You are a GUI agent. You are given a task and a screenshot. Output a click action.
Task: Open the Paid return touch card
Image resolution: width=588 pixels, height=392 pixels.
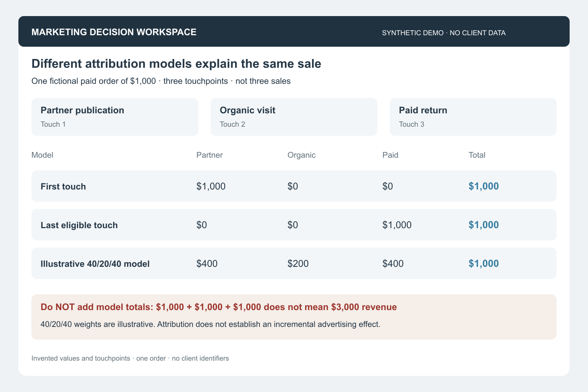473,117
